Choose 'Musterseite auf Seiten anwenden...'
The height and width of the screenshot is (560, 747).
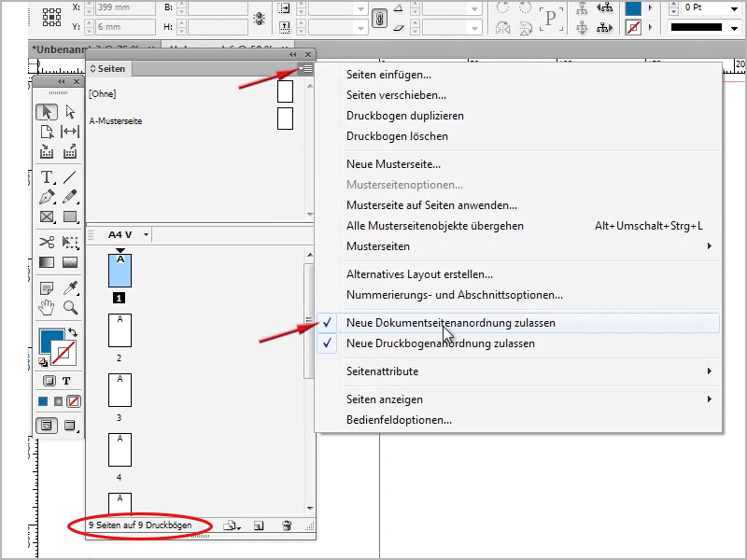coord(431,205)
